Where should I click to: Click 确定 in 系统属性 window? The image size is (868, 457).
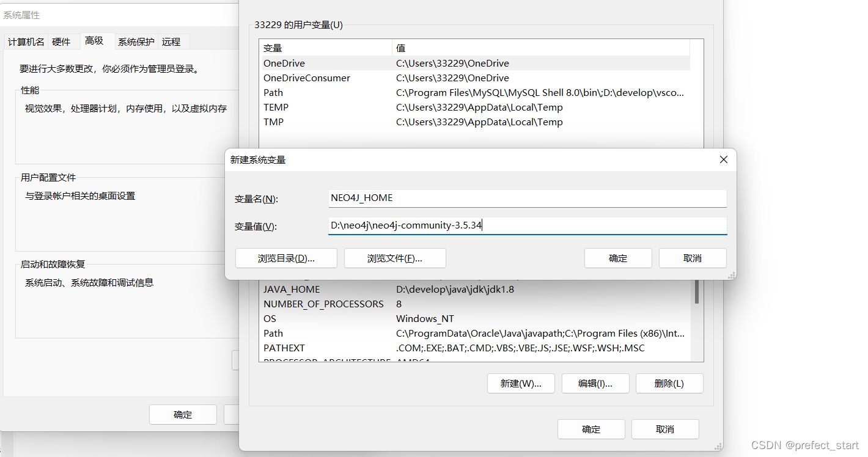(x=183, y=415)
